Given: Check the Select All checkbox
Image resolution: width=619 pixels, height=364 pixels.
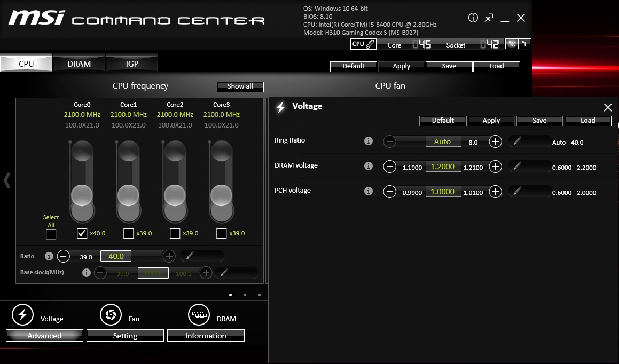Looking at the screenshot, I should tap(51, 234).
